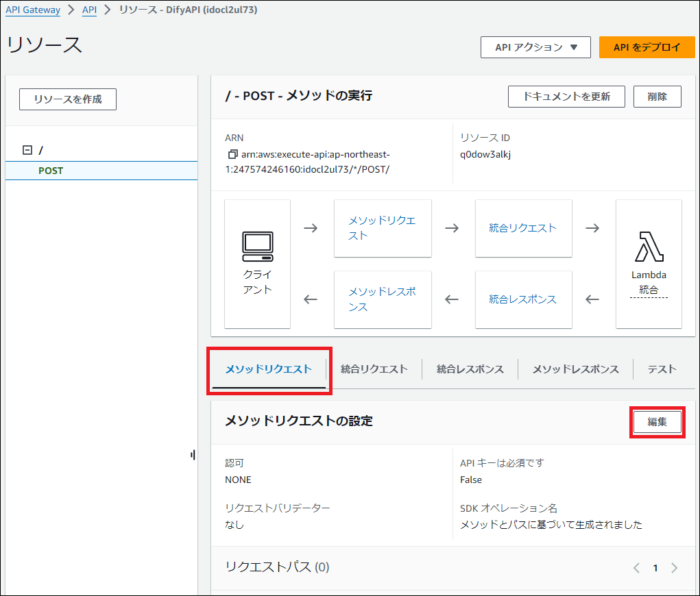The height and width of the screenshot is (596, 700).
Task: Go to next request path page
Action: (x=675, y=568)
